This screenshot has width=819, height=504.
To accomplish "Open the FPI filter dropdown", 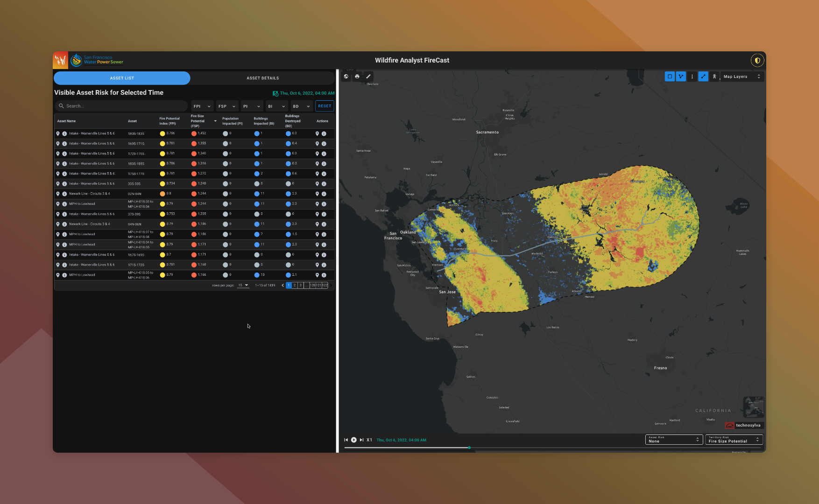I will pos(202,106).
